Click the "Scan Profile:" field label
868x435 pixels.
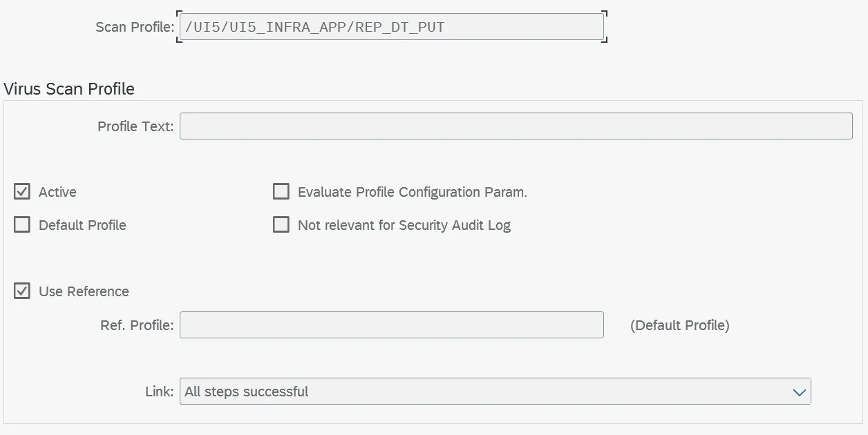coord(135,28)
